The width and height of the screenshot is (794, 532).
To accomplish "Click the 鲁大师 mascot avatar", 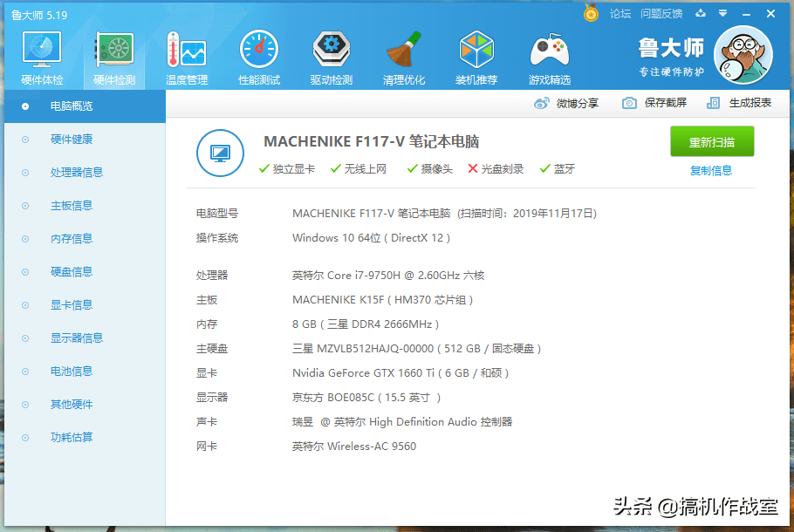I will point(743,55).
